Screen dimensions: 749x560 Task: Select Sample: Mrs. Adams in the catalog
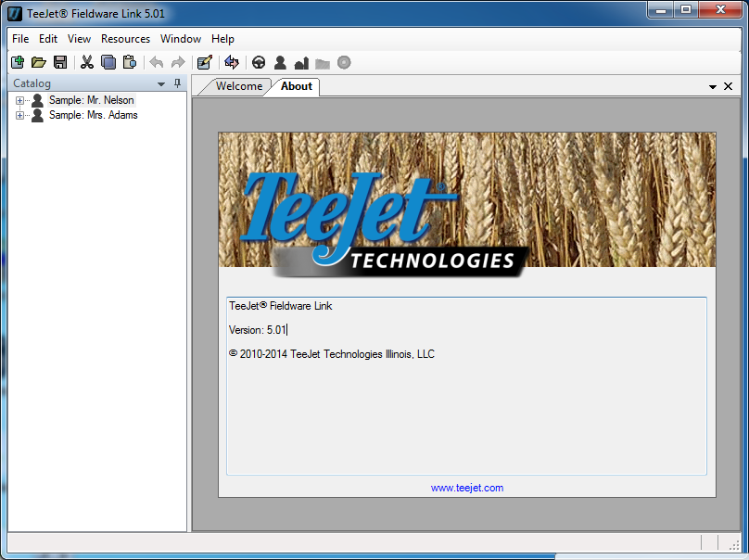[x=93, y=115]
